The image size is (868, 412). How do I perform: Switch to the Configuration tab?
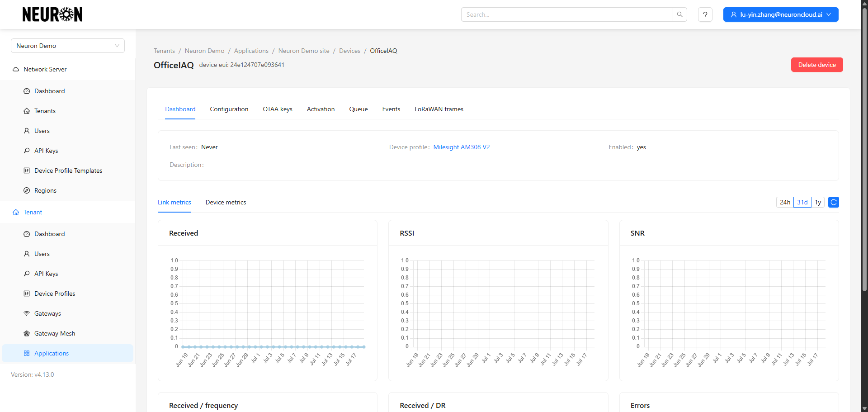pyautogui.click(x=229, y=109)
